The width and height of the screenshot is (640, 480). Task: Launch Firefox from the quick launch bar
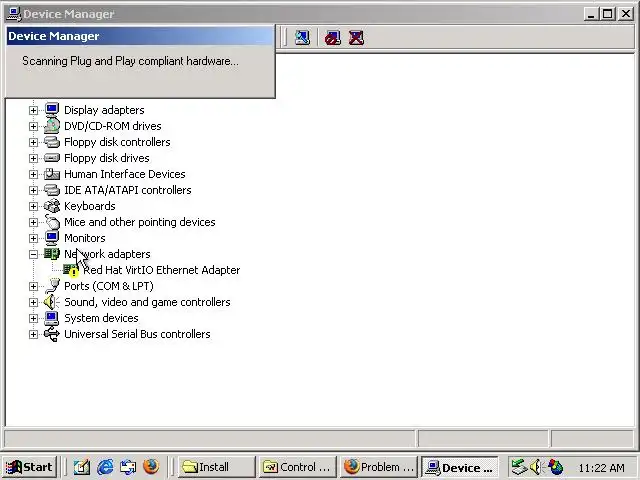pyautogui.click(x=151, y=467)
